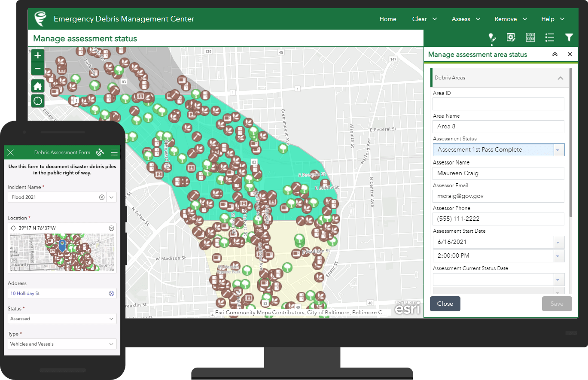The width and height of the screenshot is (588, 380).
Task: Open the hamburger menu on the Debris Assessment Form
Action: (x=113, y=152)
